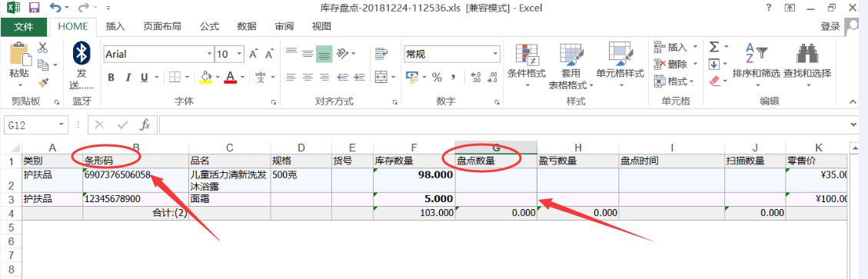This screenshot has height=279, width=868.
Task: Expand the 查找和选择 find and select menu
Action: coord(807,65)
